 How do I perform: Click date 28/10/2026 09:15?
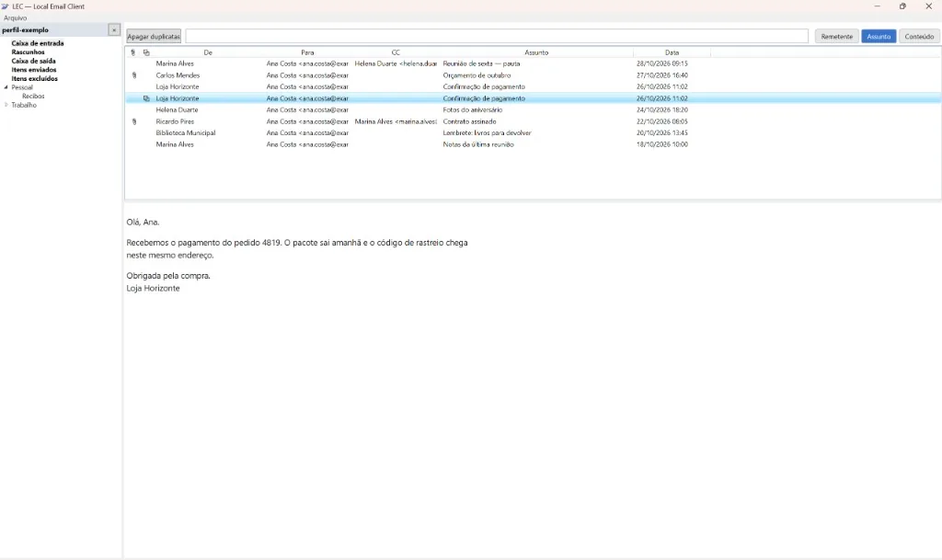click(x=662, y=63)
